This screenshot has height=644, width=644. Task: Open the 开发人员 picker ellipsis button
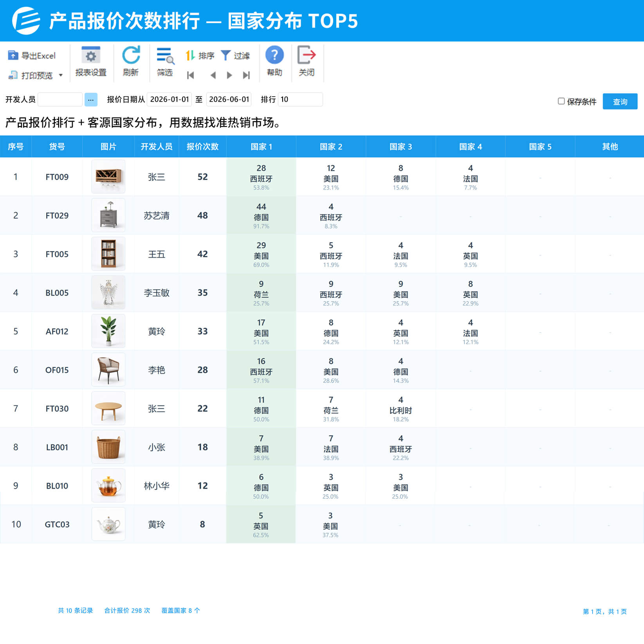coord(91,99)
